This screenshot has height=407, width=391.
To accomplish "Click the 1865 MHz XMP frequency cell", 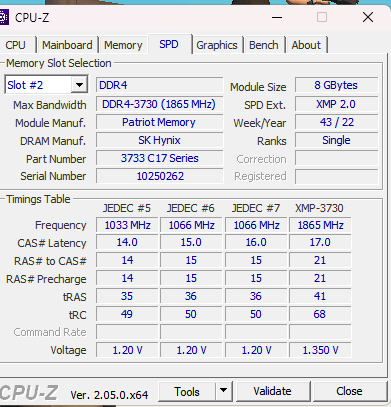I will coord(320,225).
